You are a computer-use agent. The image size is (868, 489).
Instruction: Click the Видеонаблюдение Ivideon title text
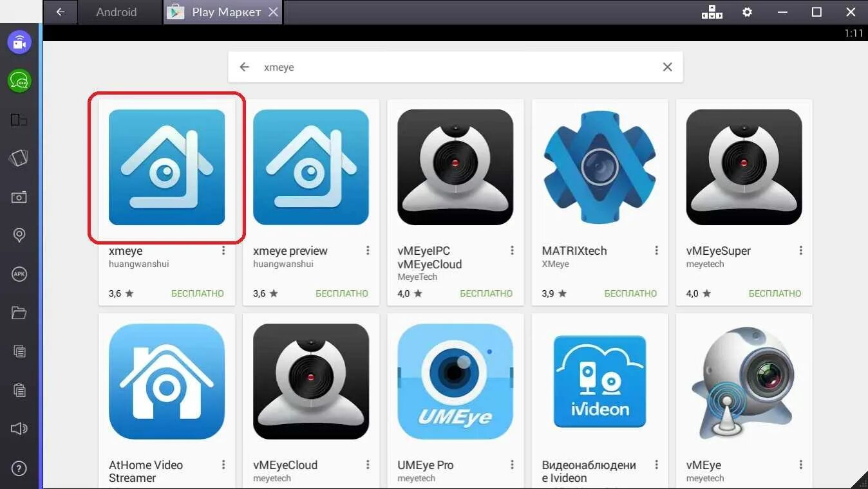click(589, 472)
